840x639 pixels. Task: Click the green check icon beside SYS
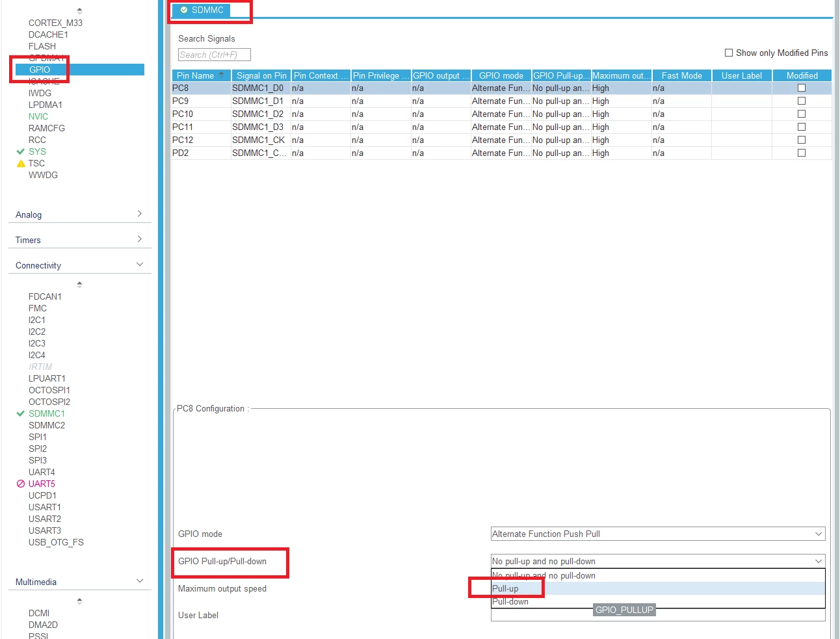coord(21,151)
